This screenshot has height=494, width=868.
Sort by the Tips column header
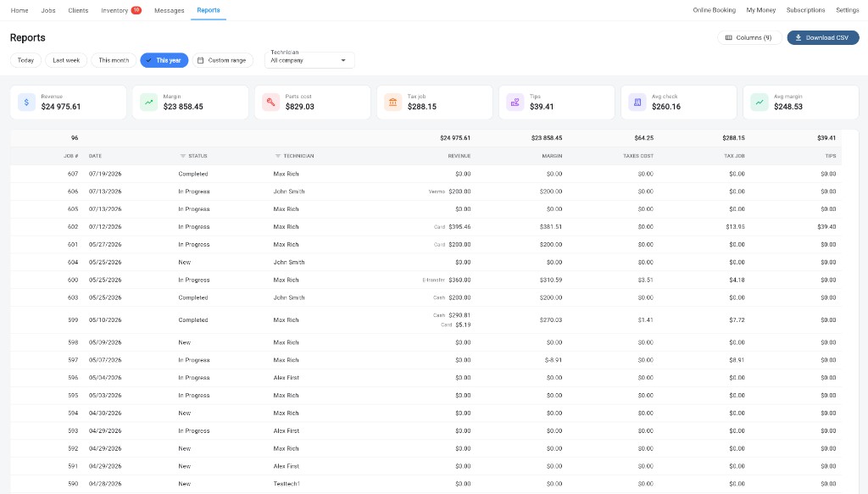click(x=831, y=156)
